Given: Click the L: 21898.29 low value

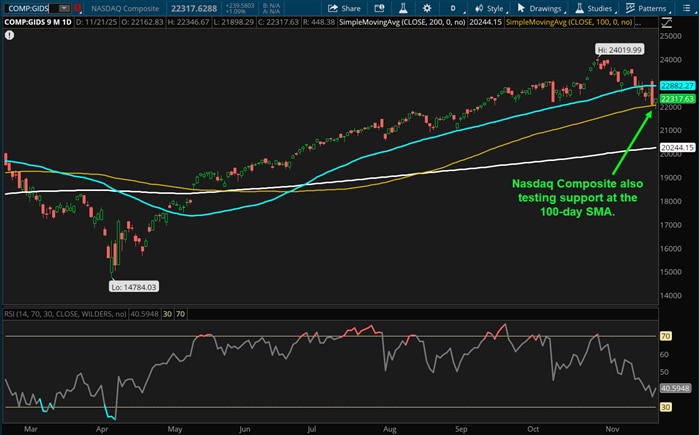Looking at the screenshot, I should [234, 22].
